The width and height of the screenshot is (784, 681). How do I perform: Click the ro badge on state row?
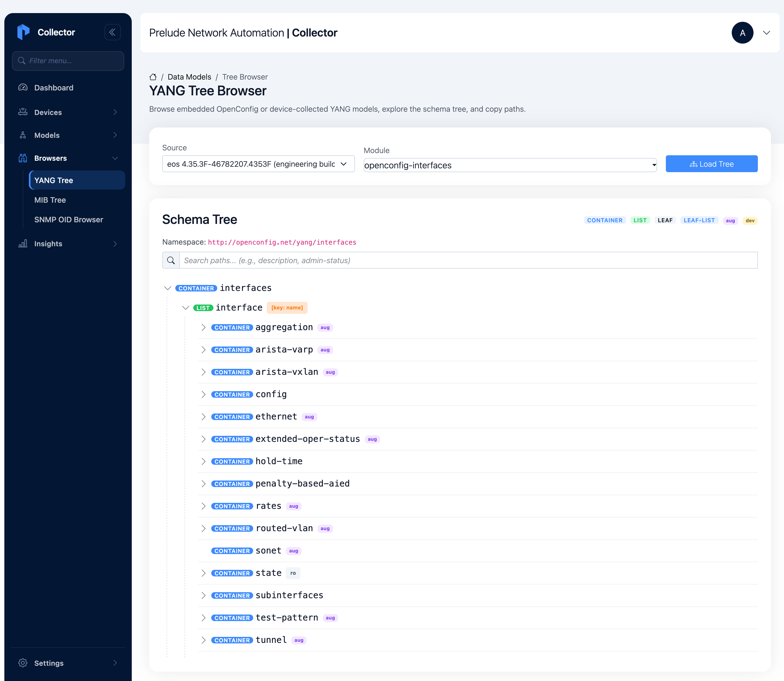[293, 573]
